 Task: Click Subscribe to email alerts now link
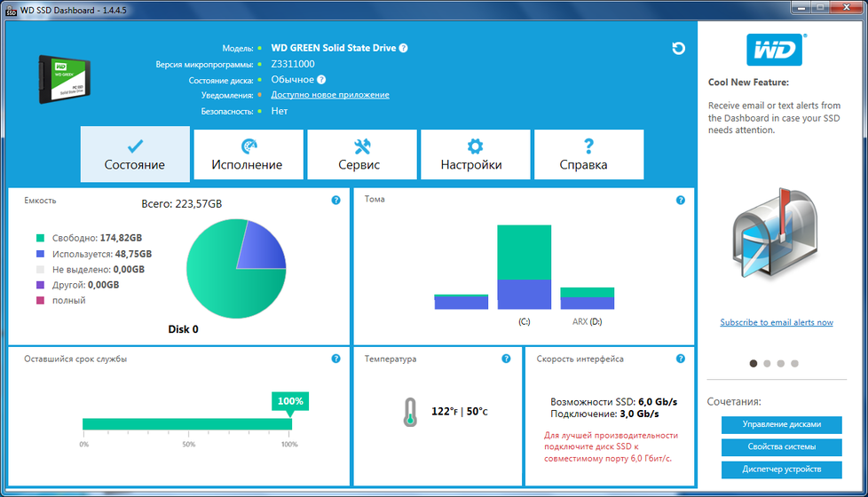tap(777, 322)
